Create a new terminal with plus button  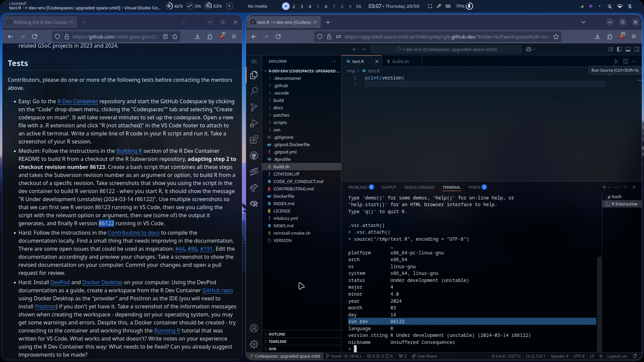point(604,187)
